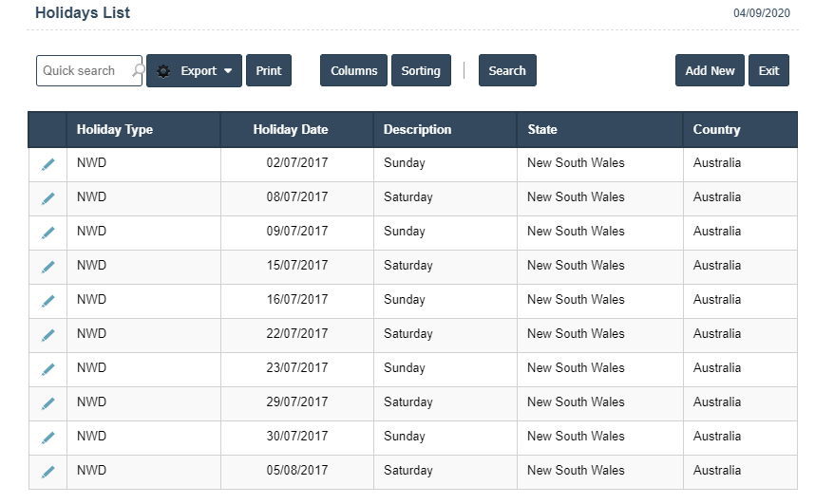Add a new holiday with Add New
Image resolution: width=815 pixels, height=504 pixels.
(x=710, y=71)
